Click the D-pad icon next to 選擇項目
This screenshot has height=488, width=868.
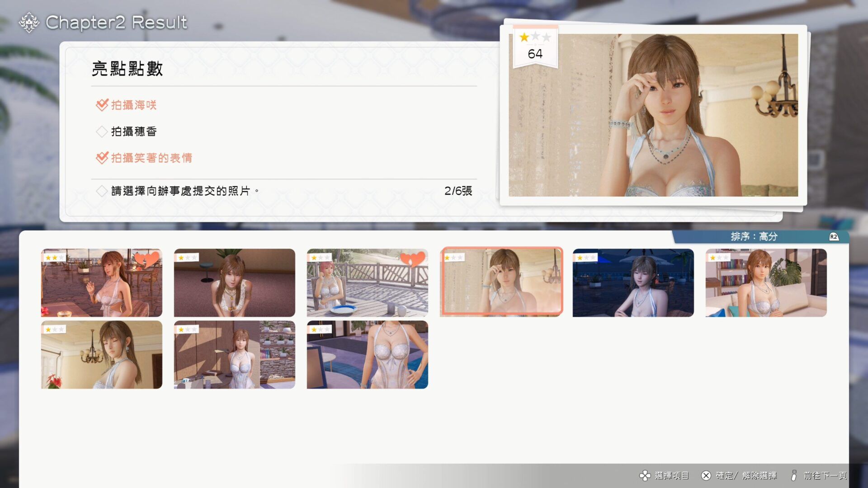point(645,475)
